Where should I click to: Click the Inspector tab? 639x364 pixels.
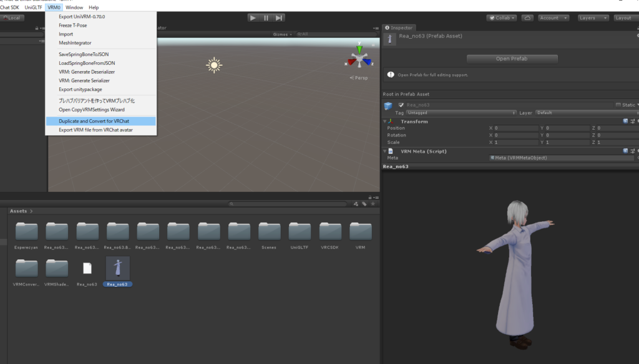(x=399, y=27)
